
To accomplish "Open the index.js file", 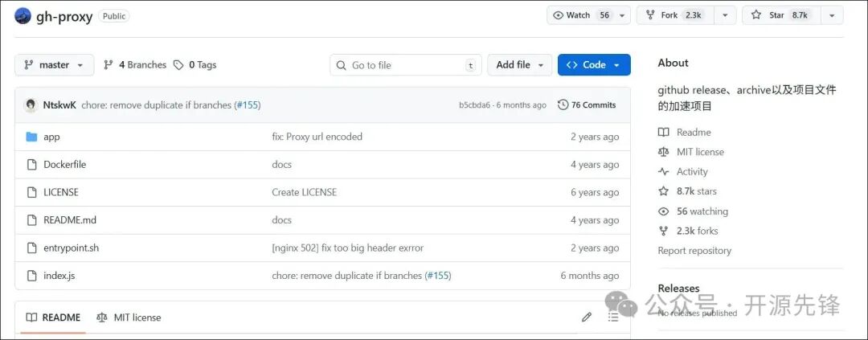I will (x=59, y=275).
